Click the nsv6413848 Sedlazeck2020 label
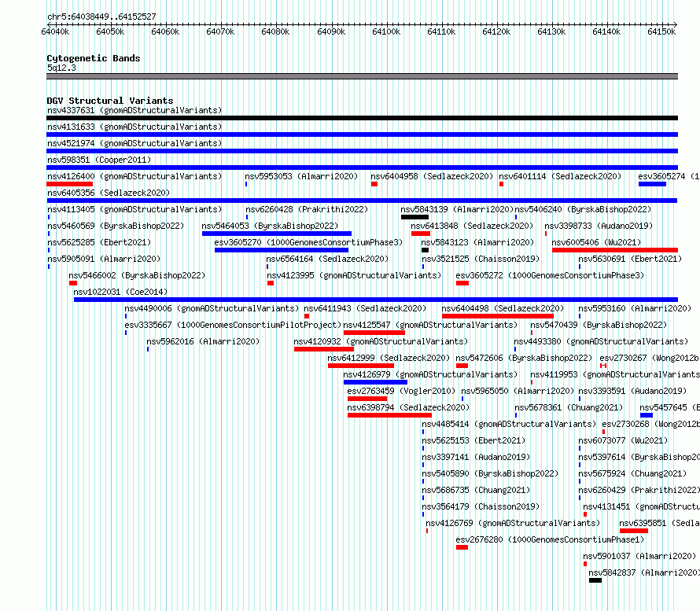Screen dimensions: 700x611 click(x=473, y=226)
